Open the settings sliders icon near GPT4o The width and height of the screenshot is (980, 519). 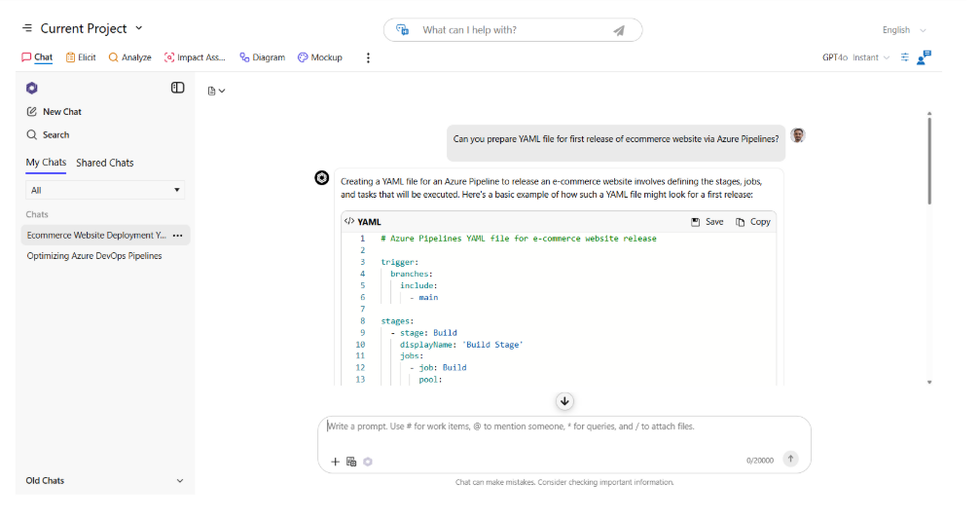point(905,57)
